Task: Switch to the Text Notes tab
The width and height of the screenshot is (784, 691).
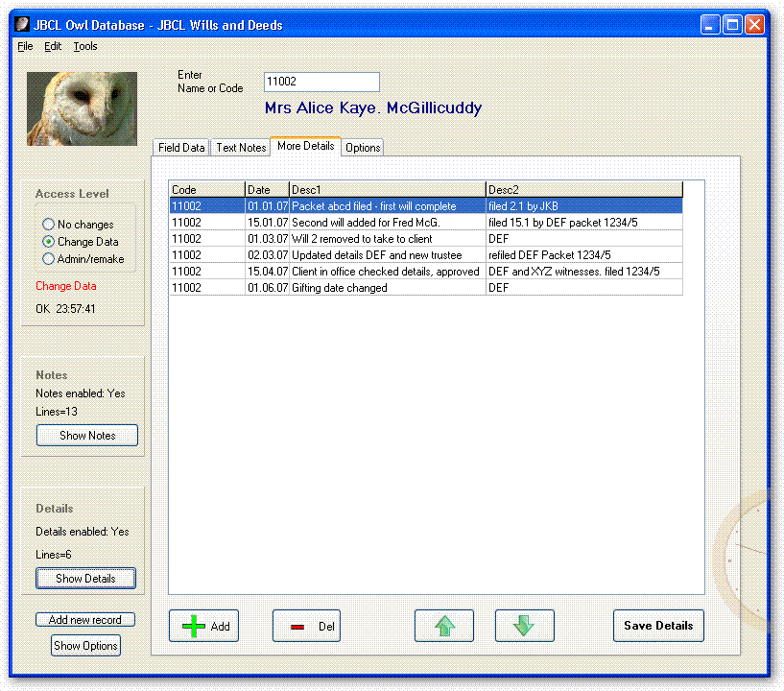Action: coord(240,147)
